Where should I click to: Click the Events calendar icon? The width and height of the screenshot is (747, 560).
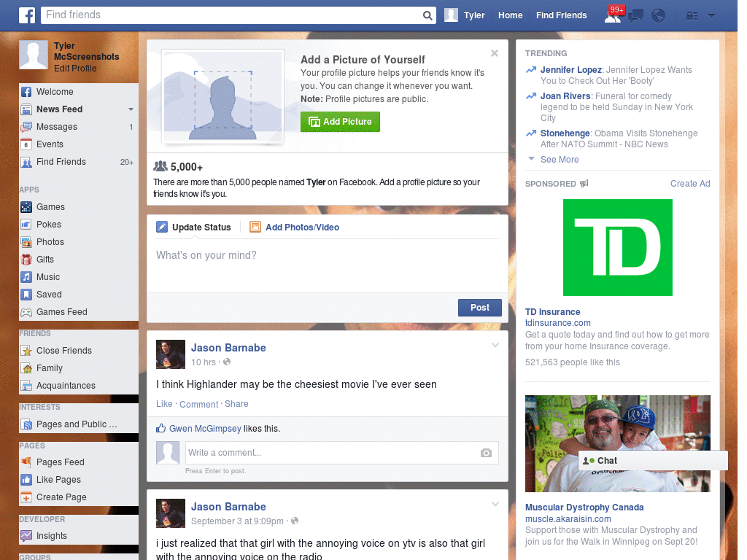[26, 144]
